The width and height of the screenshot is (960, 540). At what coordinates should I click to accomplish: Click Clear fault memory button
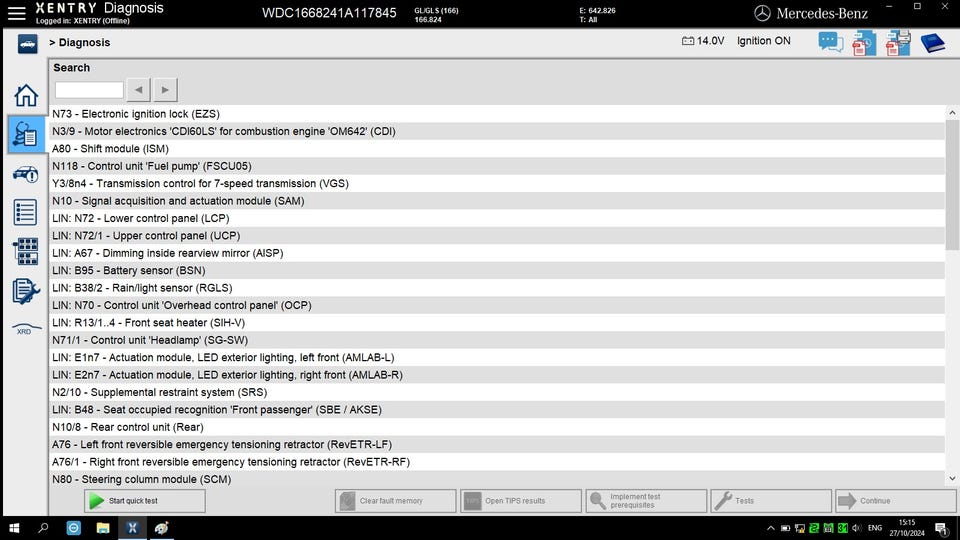point(396,501)
